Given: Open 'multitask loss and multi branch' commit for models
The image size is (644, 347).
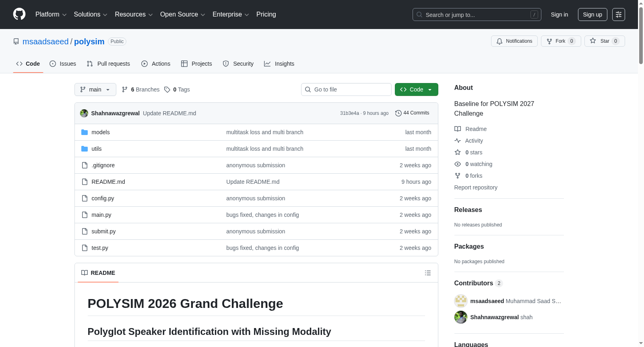Looking at the screenshot, I should [265, 132].
